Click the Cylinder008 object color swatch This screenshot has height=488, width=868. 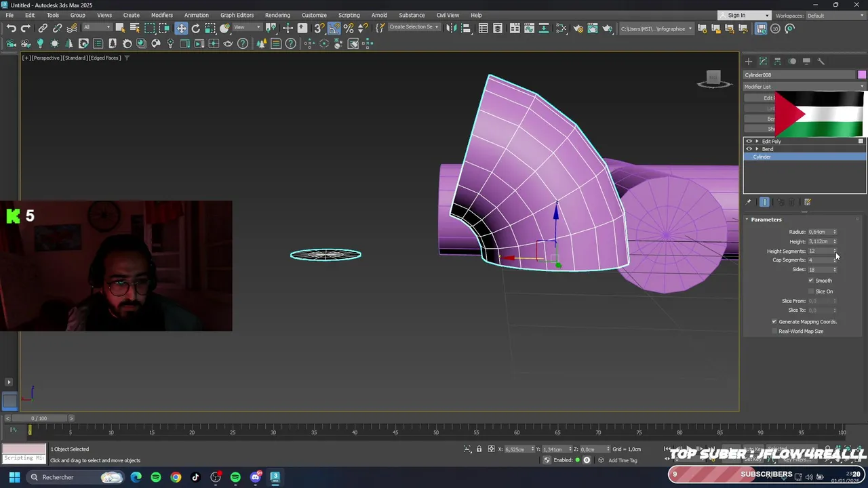pyautogui.click(x=862, y=75)
